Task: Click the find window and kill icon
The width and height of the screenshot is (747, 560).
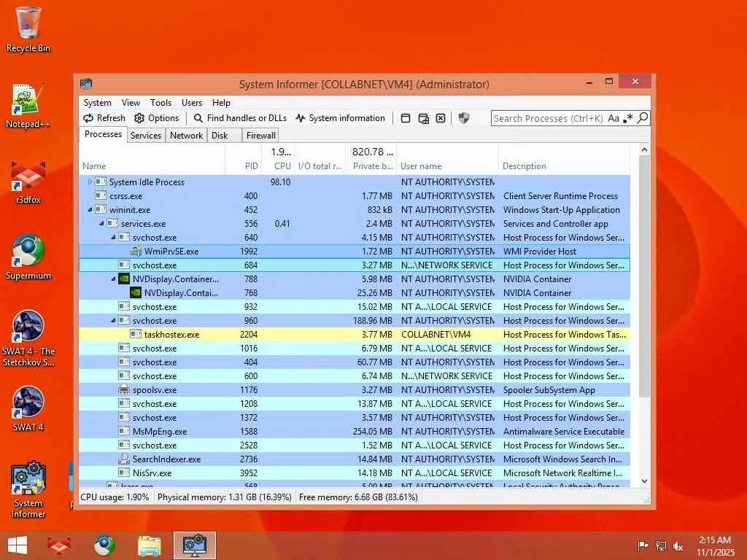Action: pyautogui.click(x=441, y=118)
